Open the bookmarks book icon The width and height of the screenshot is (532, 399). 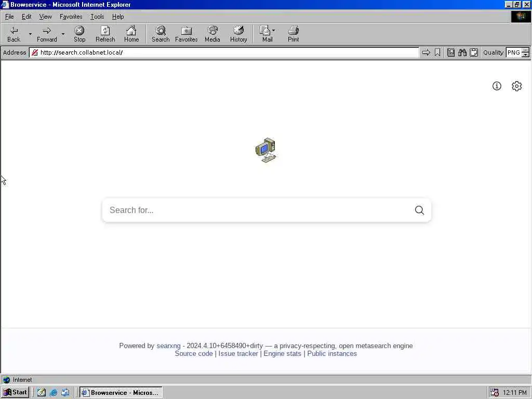click(450, 52)
